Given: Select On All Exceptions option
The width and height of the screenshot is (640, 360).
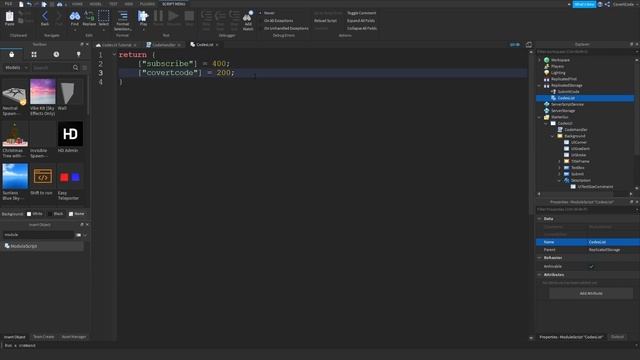Looking at the screenshot, I should coord(278,20).
